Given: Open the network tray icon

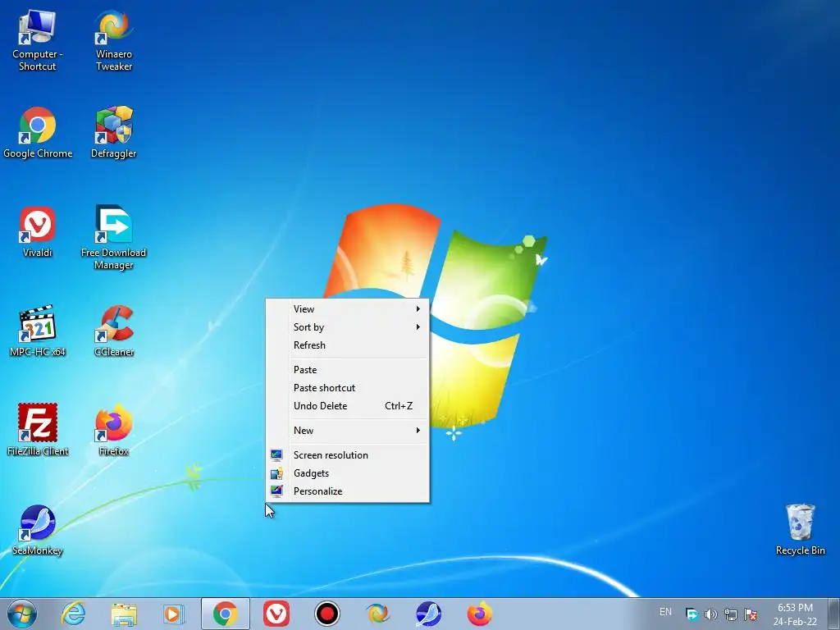Looking at the screenshot, I should pyautogui.click(x=731, y=614).
